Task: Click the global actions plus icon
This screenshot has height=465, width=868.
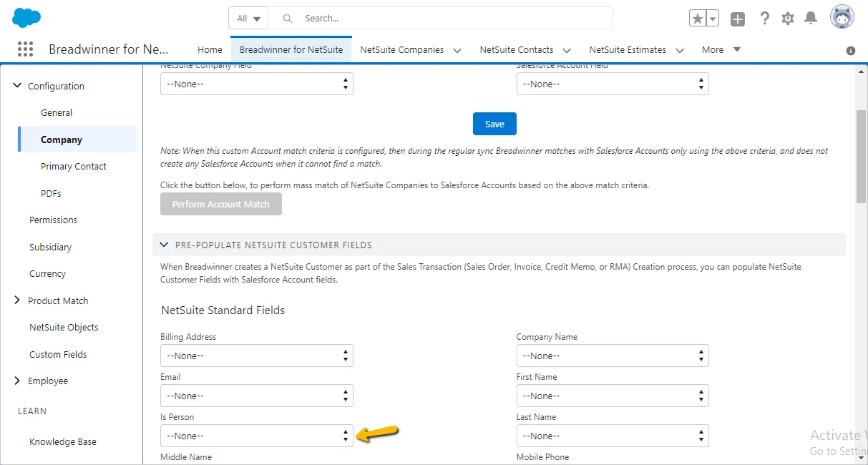Action: 738,19
